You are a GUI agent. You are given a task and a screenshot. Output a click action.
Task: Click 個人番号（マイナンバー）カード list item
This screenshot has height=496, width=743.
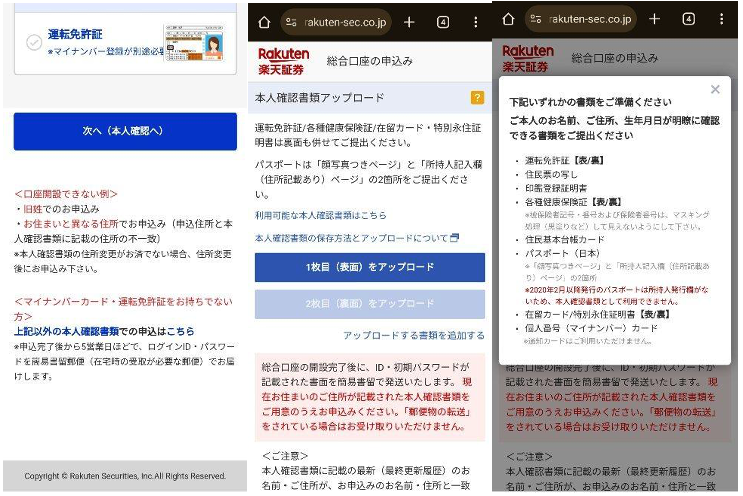[591, 328]
